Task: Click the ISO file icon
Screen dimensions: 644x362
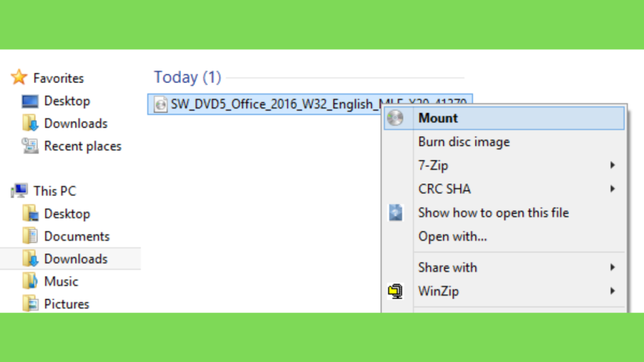Action: pos(160,104)
